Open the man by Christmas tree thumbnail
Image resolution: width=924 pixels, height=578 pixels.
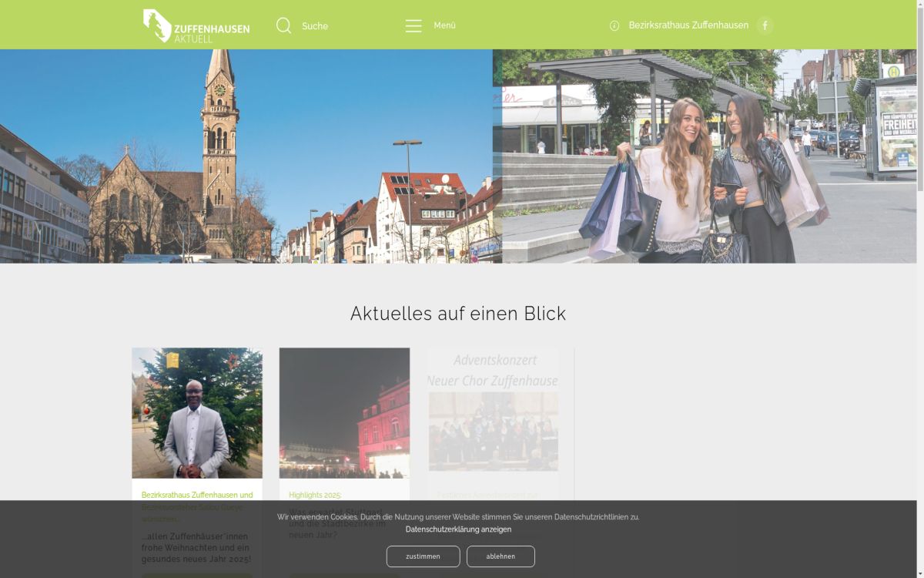pos(197,413)
